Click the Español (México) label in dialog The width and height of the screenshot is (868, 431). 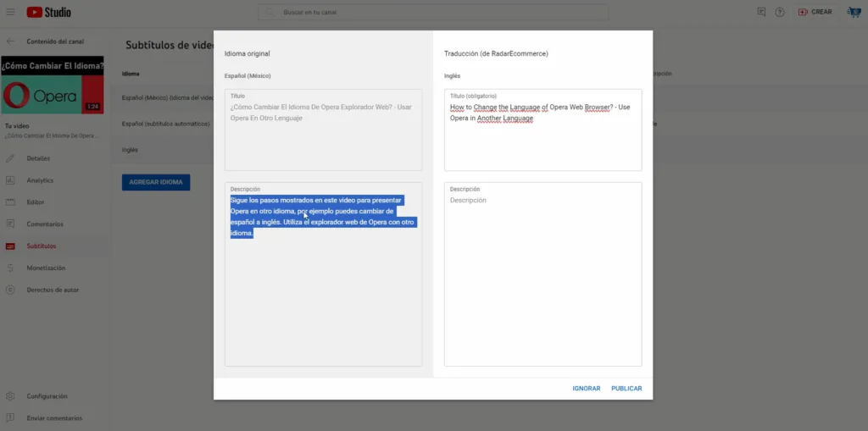pos(248,76)
